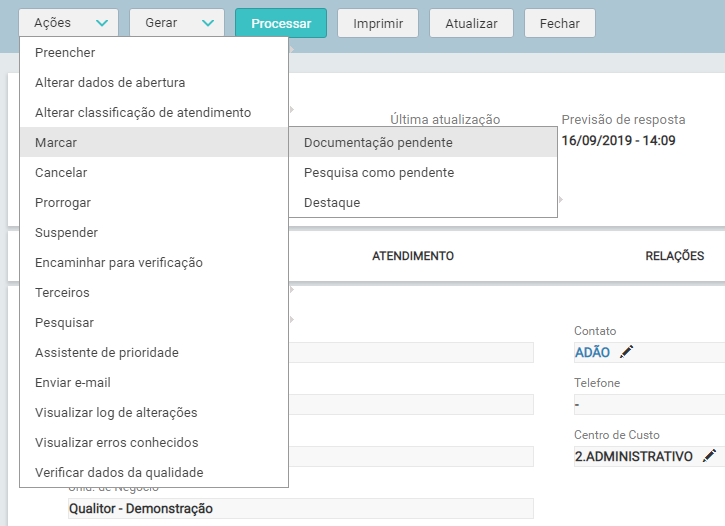Open the Terceiros submenu entry
Screen dimensions: 725x526
click(x=154, y=293)
